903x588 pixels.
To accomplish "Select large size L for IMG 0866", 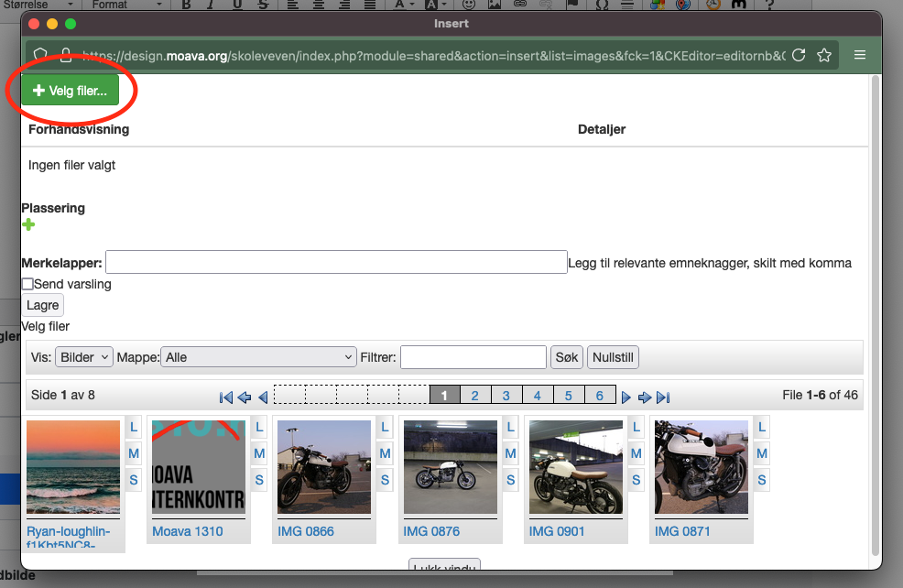I will click(x=385, y=427).
